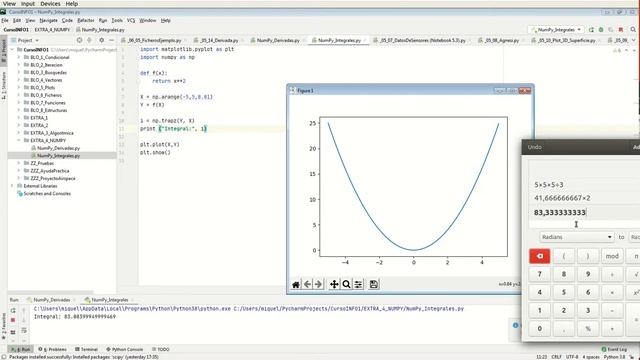Click the Expand all icon in Project header
Image resolution: width=640 pixels, height=360 pixels.
point(89,40)
